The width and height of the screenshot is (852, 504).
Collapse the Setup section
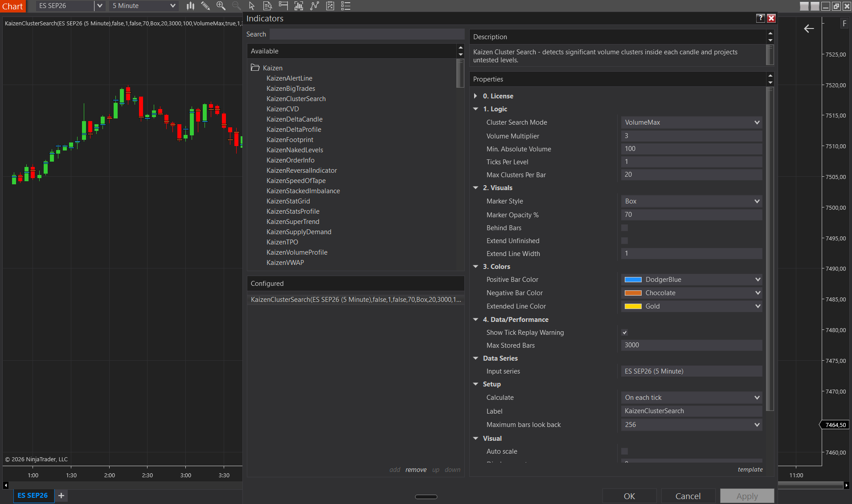click(x=475, y=384)
